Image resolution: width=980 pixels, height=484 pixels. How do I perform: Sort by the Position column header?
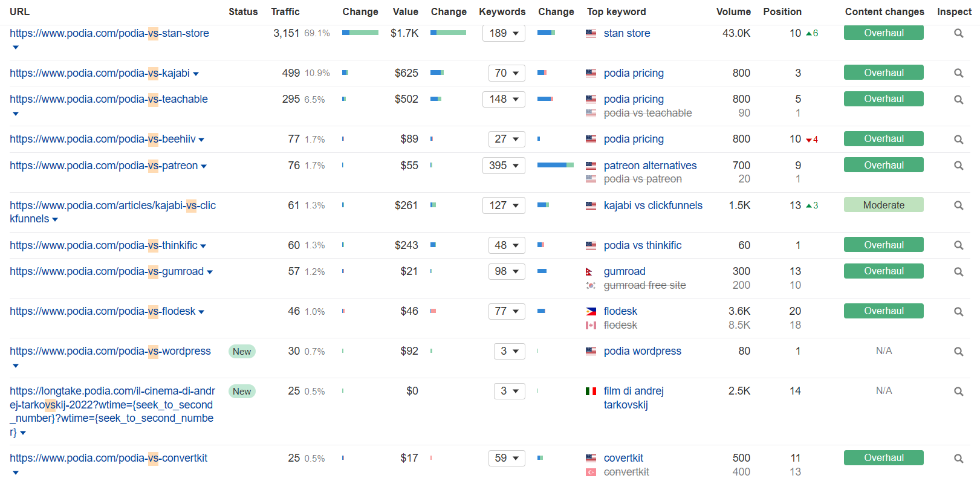782,11
